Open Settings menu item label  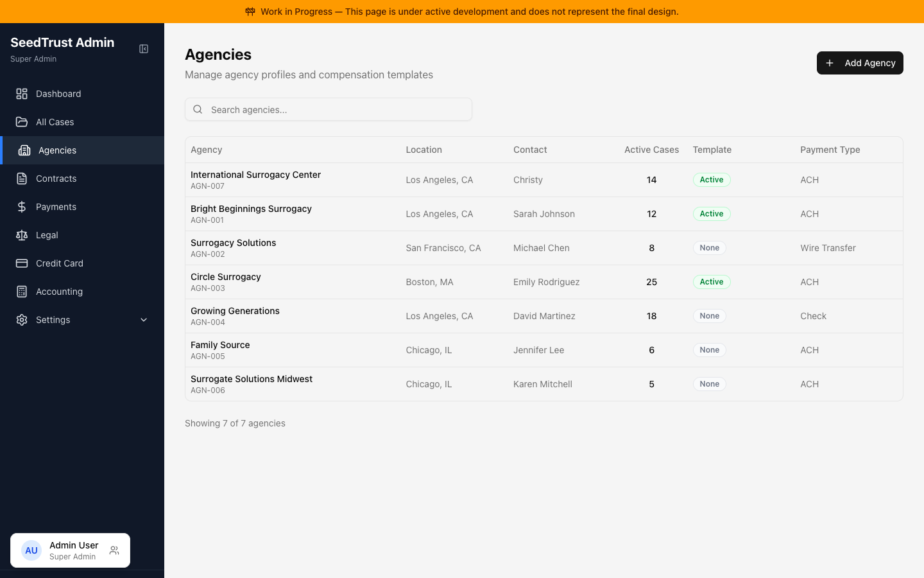click(53, 320)
